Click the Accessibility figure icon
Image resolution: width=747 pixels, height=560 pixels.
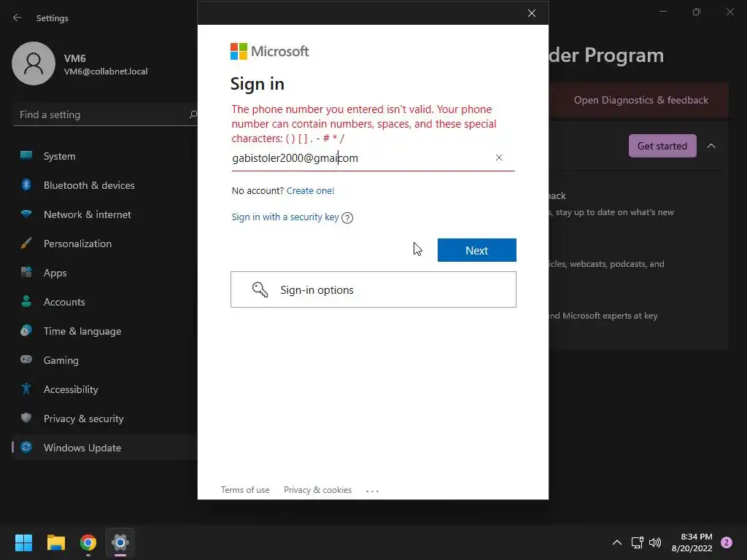[26, 389]
